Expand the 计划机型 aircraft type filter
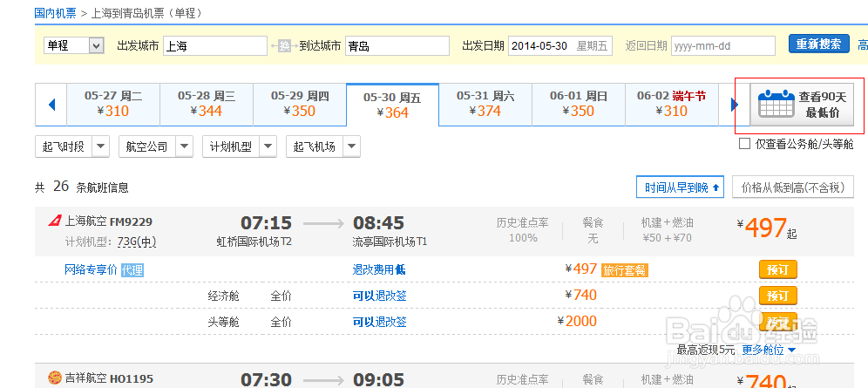This screenshot has height=388, width=868. click(x=239, y=146)
